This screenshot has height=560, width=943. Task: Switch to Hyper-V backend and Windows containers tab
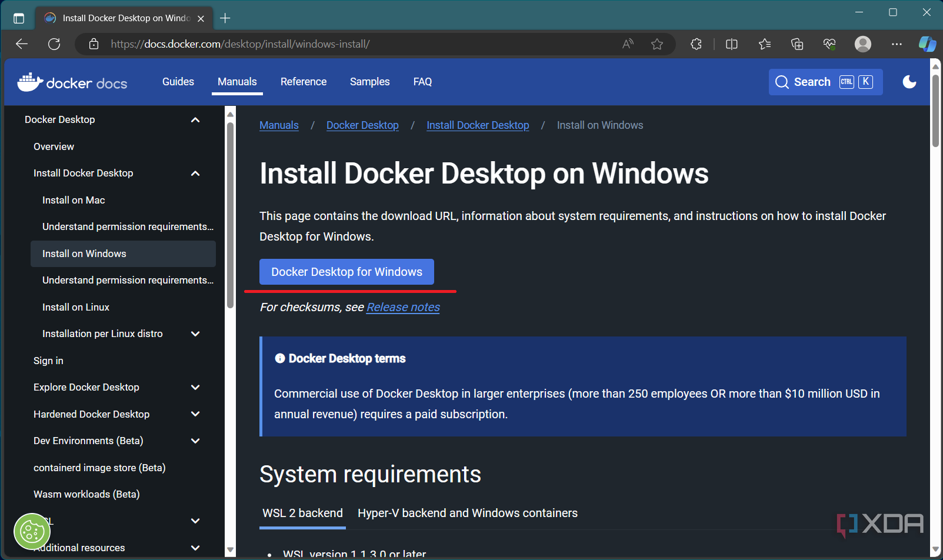tap(468, 514)
